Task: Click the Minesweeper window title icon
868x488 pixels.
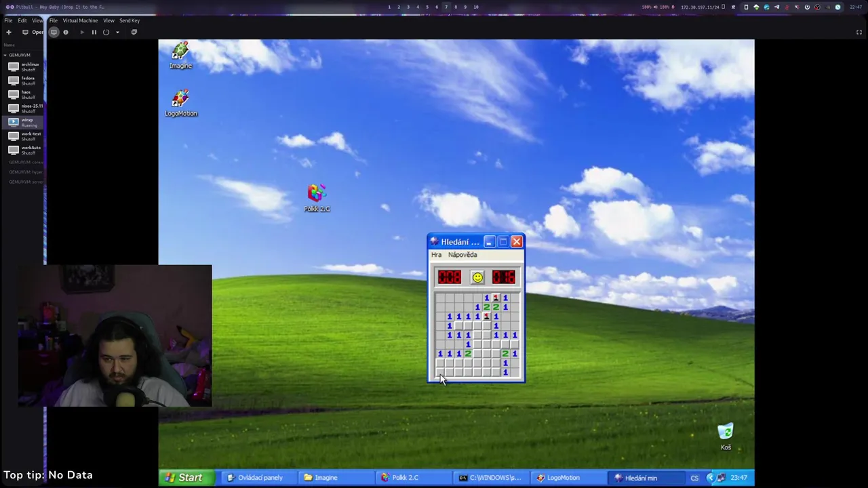Action: coord(434,242)
